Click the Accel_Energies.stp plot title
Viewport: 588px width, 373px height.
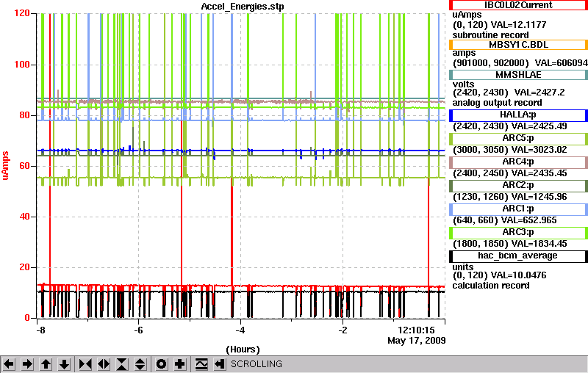(x=243, y=7)
